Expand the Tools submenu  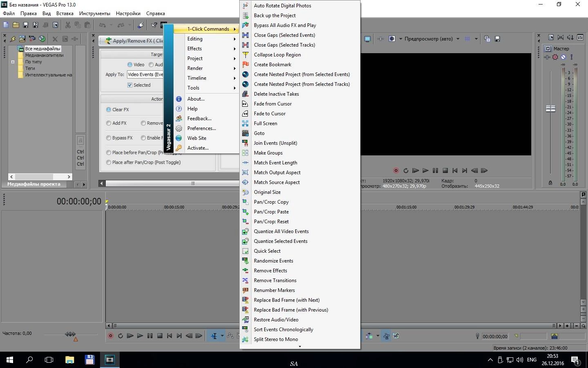point(206,88)
